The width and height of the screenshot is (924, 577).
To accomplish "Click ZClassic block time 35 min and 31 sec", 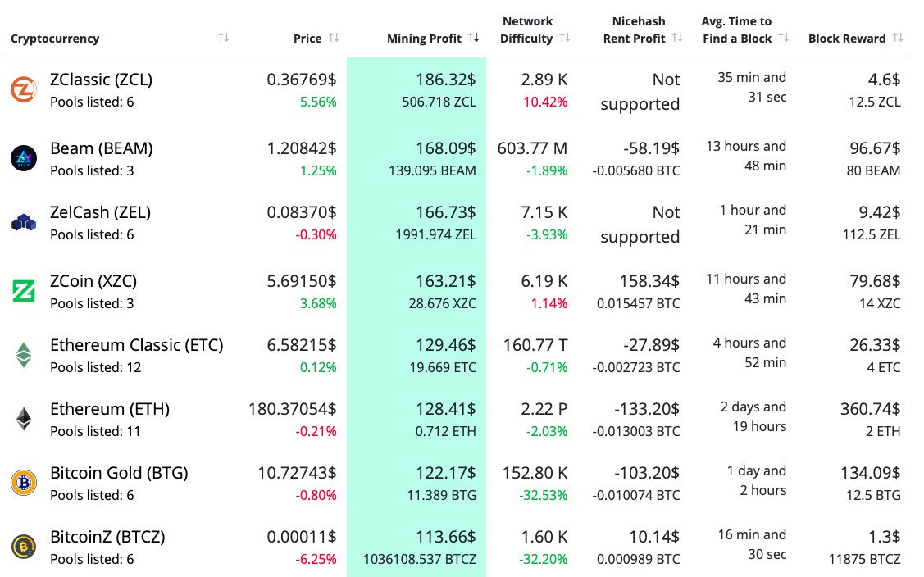I will [752, 87].
